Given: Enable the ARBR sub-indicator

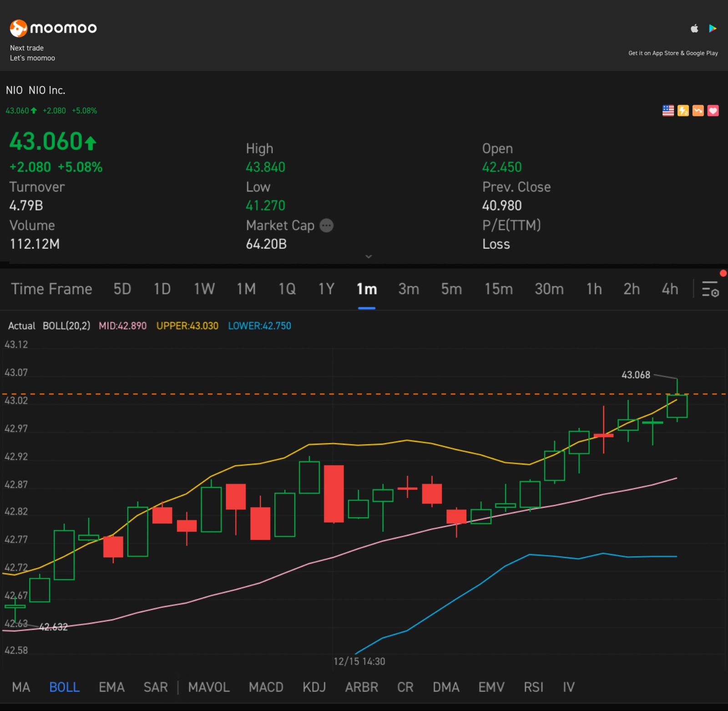Looking at the screenshot, I should (x=362, y=687).
